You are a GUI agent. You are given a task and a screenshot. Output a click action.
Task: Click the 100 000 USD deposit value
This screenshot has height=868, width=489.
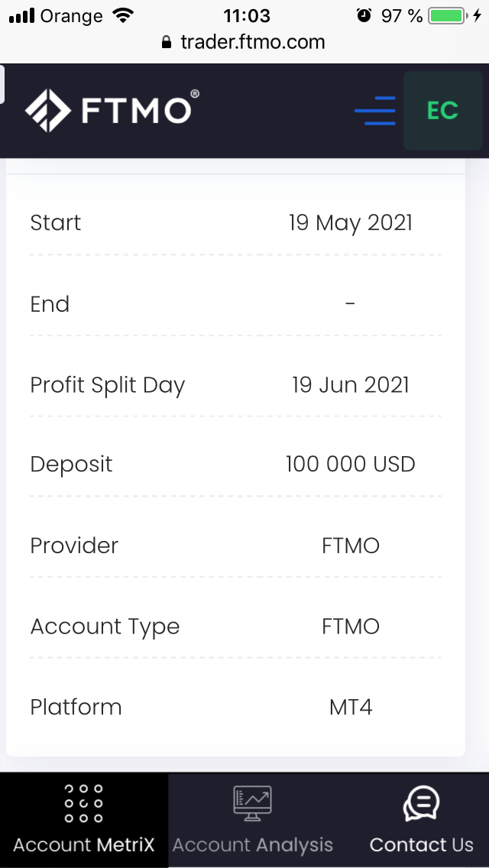[x=350, y=465]
